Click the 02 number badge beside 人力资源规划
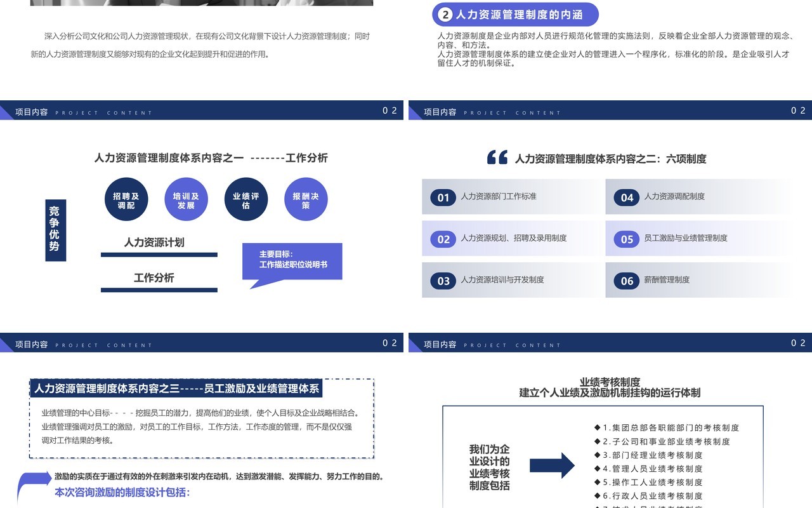 [443, 239]
